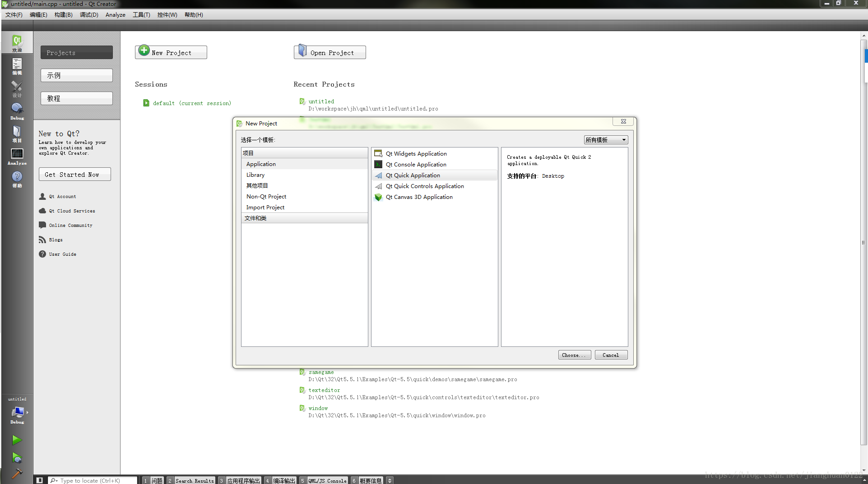
Task: Open the QML/JS Console pane
Action: (x=324, y=480)
